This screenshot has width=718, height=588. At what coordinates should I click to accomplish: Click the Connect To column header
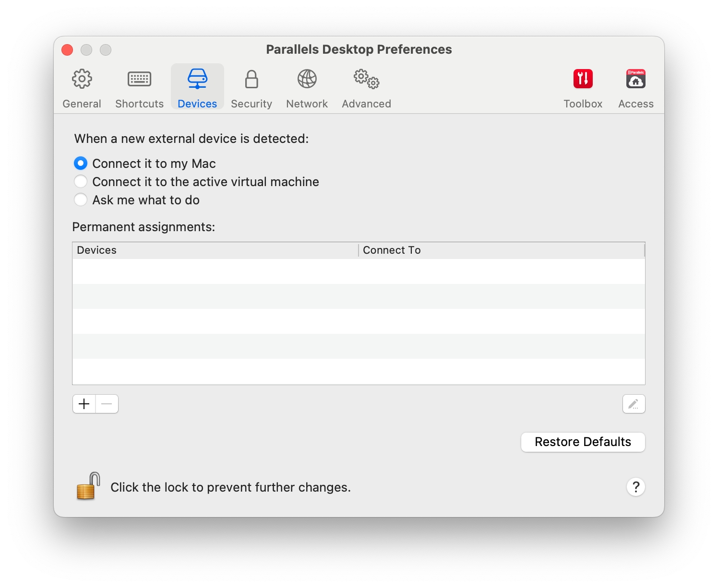tap(501, 250)
